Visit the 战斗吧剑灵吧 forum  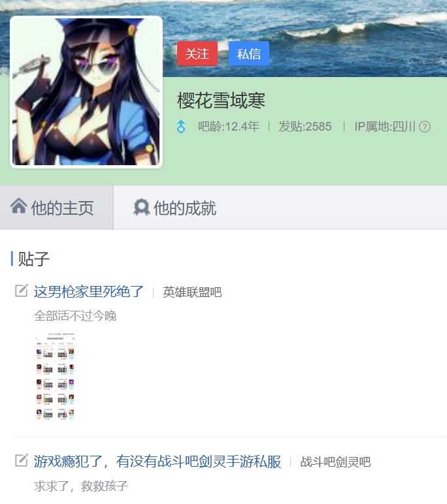click(x=335, y=462)
